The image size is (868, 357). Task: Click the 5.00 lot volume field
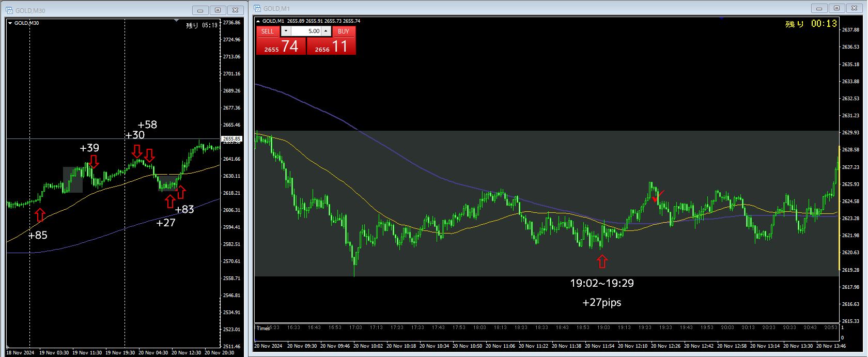(x=306, y=31)
